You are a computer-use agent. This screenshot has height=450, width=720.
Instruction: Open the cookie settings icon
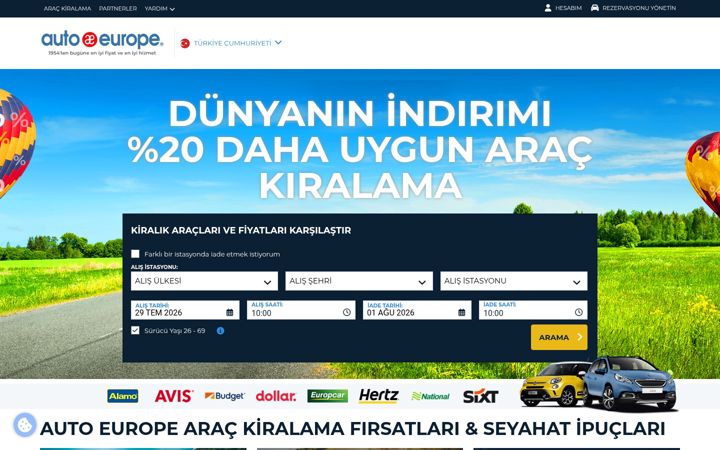(x=25, y=425)
